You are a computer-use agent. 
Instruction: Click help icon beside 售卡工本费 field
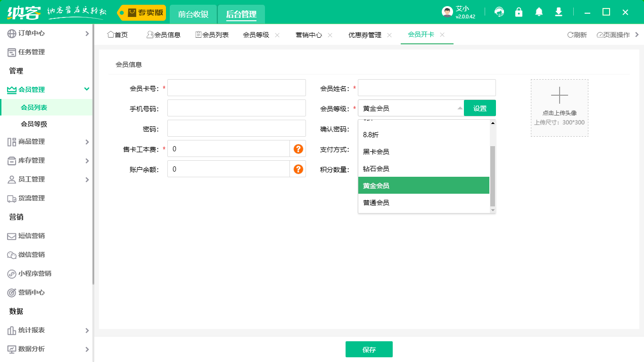[298, 149]
